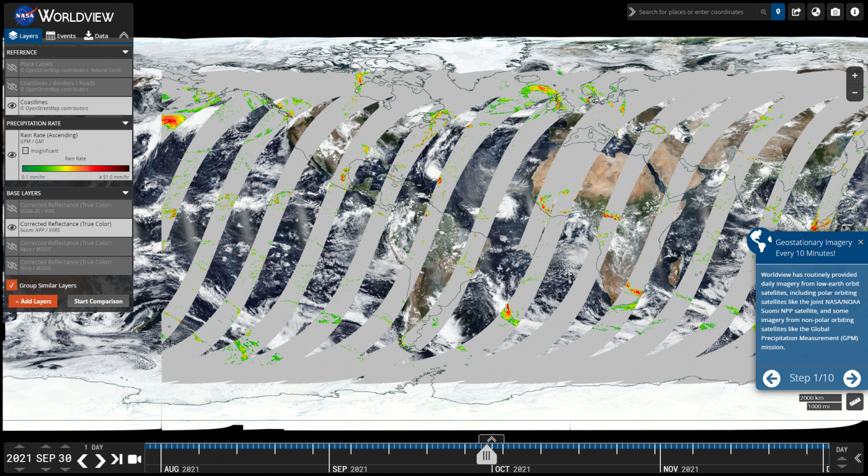Start an animation with the video camera icon
The image size is (868, 476).
pyautogui.click(x=133, y=460)
